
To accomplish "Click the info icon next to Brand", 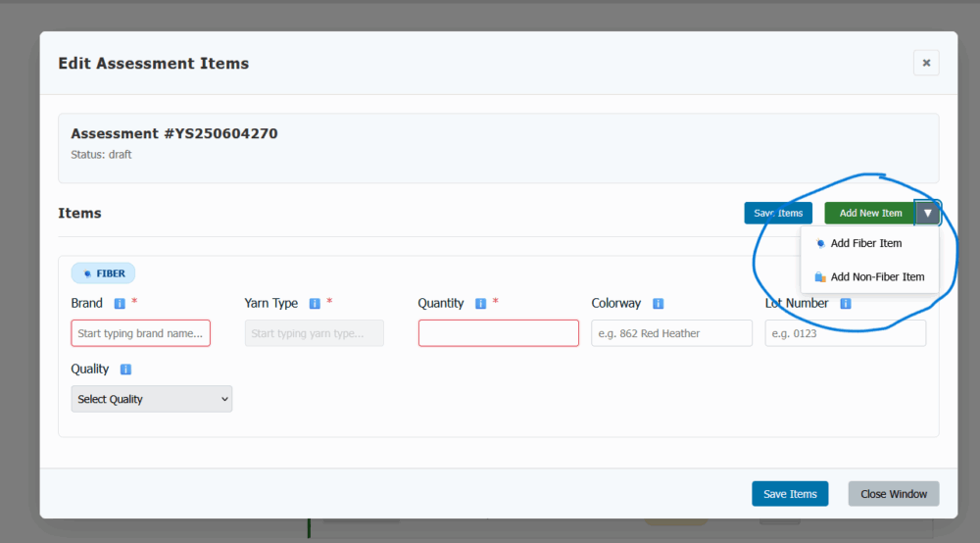I will (x=120, y=304).
